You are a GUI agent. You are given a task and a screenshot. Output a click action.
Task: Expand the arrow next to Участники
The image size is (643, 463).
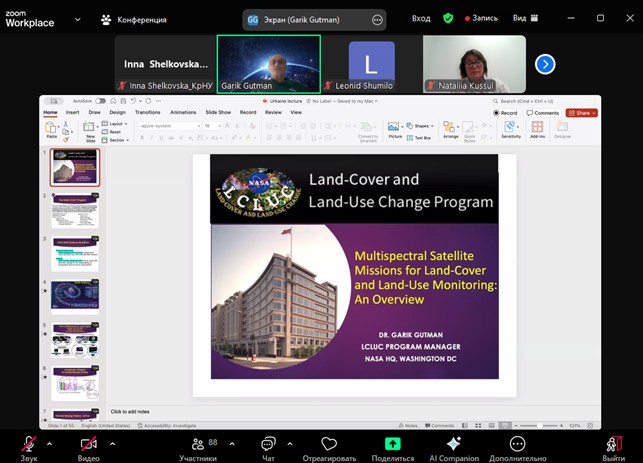232,444
